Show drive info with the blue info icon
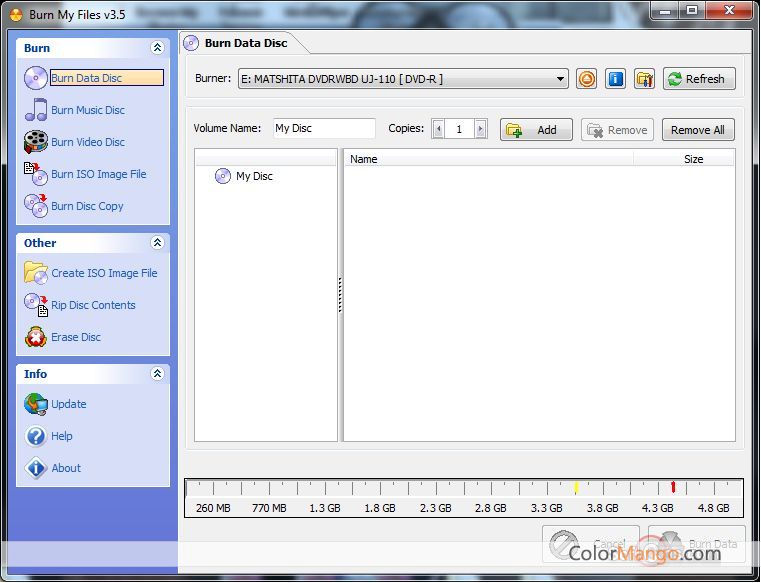761x583 pixels. 615,79
